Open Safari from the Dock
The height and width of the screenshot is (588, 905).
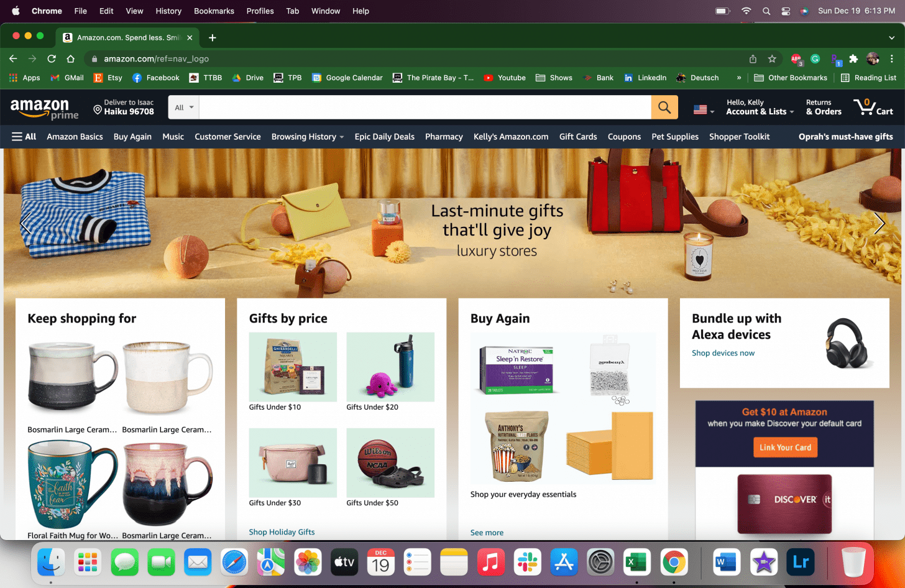[234, 563]
